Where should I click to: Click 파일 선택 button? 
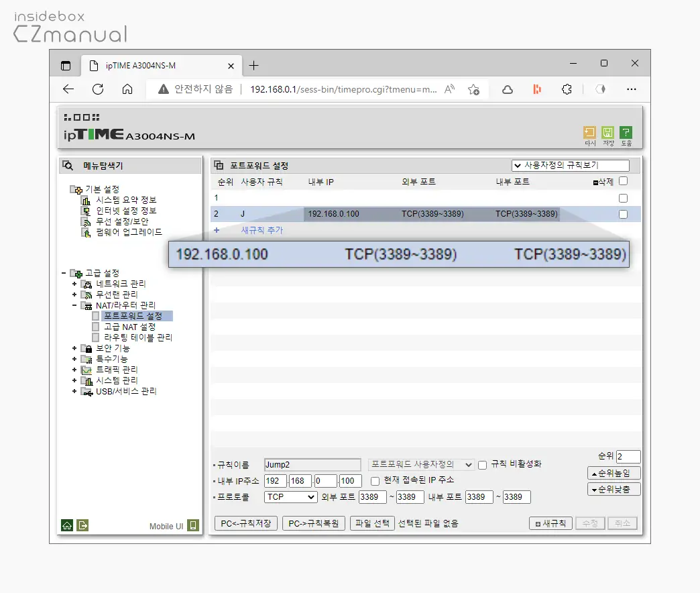(372, 523)
